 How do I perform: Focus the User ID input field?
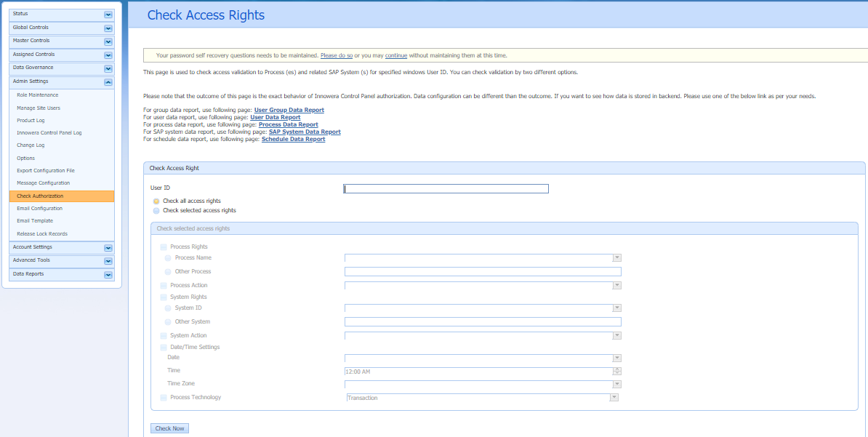[446, 189]
